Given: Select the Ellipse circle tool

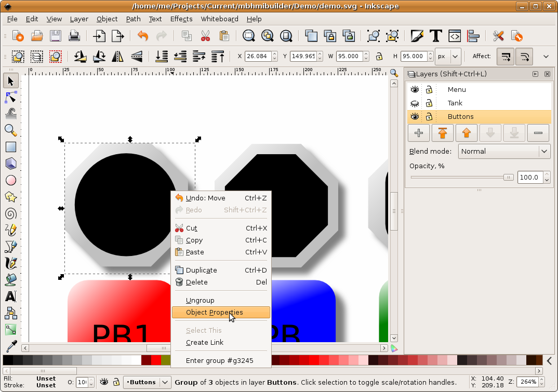Looking at the screenshot, I should (11, 180).
